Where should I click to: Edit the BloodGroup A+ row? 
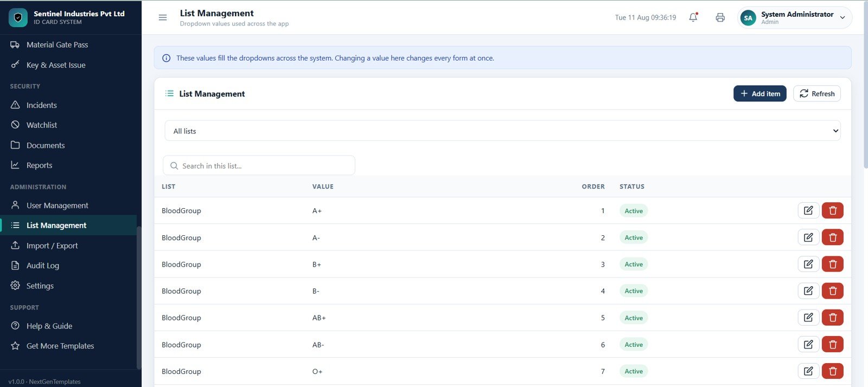pyautogui.click(x=808, y=210)
